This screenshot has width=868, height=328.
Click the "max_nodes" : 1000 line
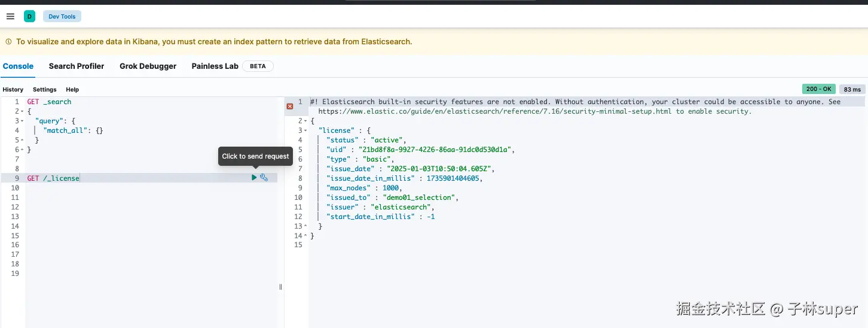click(x=364, y=188)
